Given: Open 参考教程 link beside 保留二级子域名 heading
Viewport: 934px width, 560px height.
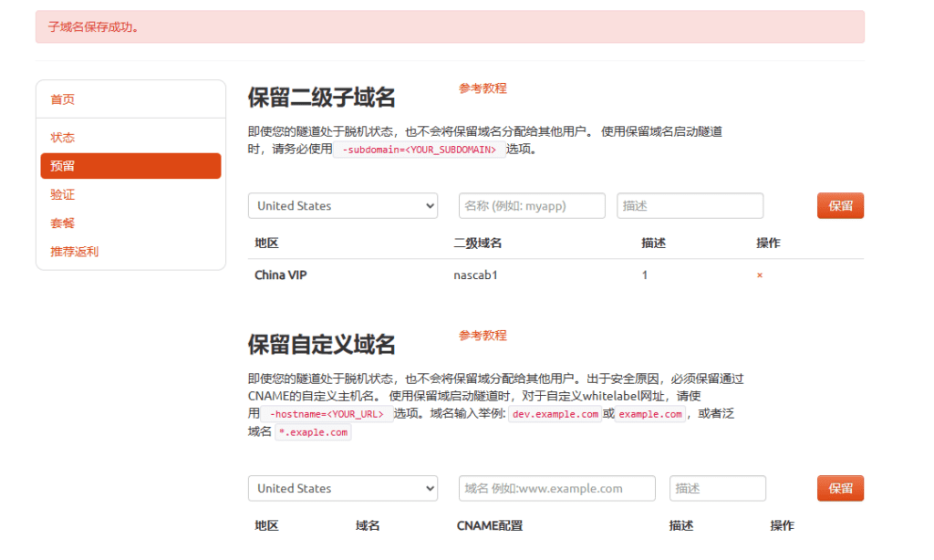Looking at the screenshot, I should click(x=483, y=88).
